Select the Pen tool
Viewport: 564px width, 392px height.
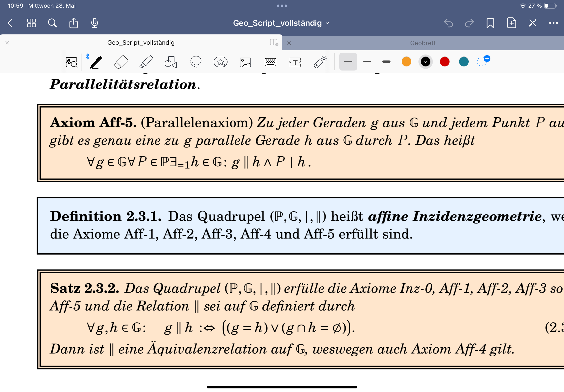coord(96,62)
